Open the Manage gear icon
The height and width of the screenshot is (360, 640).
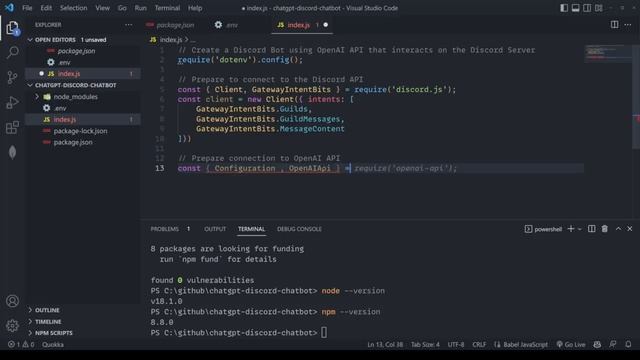click(x=12, y=325)
